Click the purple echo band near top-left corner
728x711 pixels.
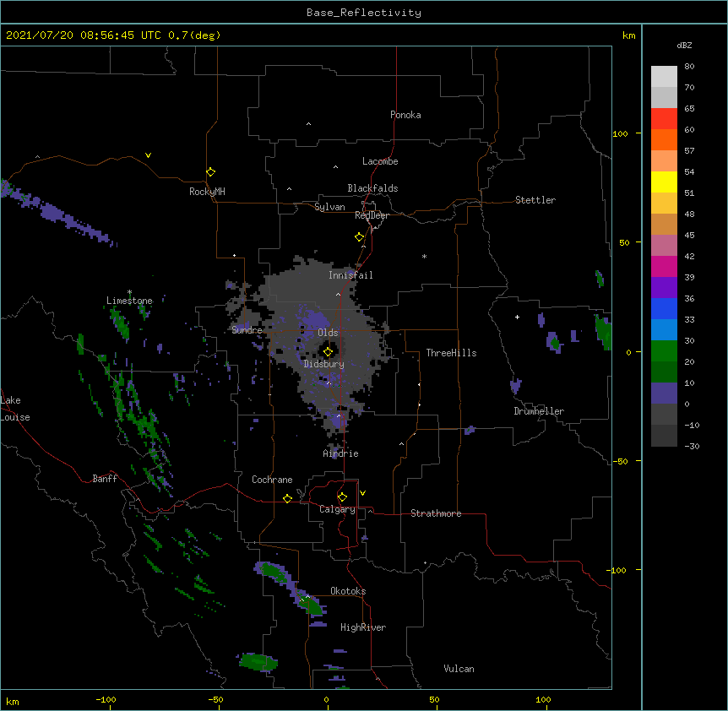tap(56, 214)
